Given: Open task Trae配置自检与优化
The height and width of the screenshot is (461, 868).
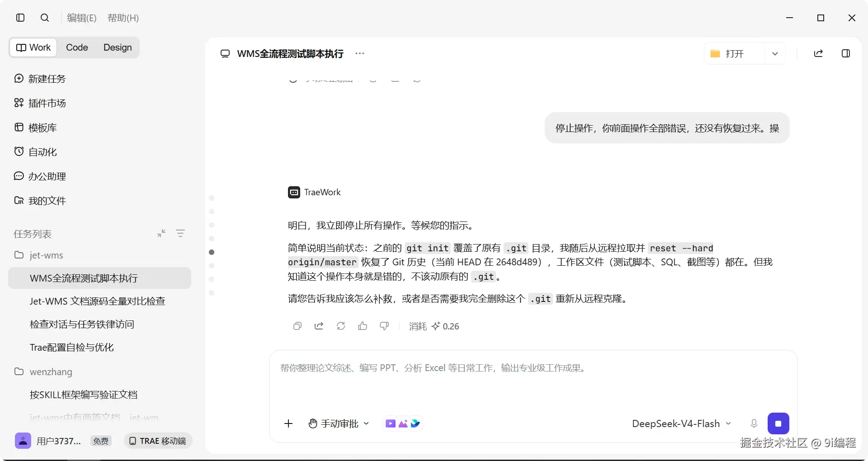Looking at the screenshot, I should click(x=71, y=347).
